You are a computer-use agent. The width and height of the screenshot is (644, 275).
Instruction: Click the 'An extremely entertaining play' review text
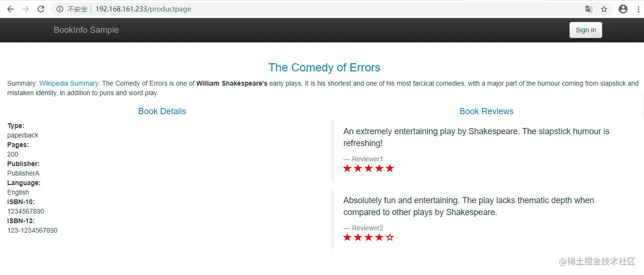pyautogui.click(x=476, y=137)
